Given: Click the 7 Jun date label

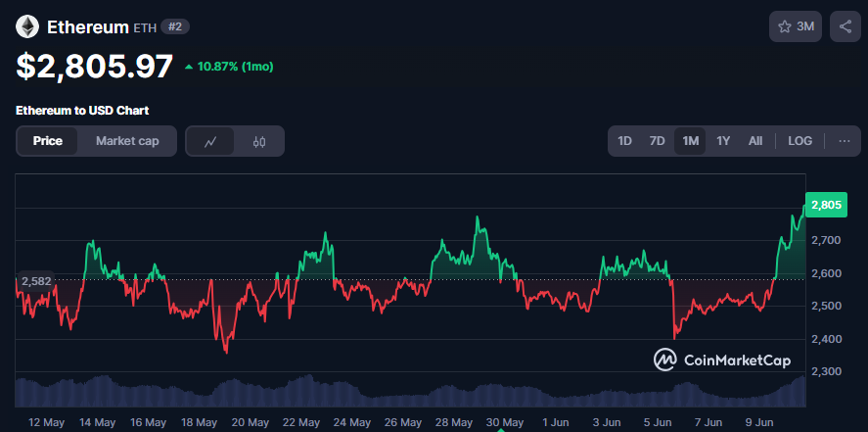Looking at the screenshot, I should (710, 422).
